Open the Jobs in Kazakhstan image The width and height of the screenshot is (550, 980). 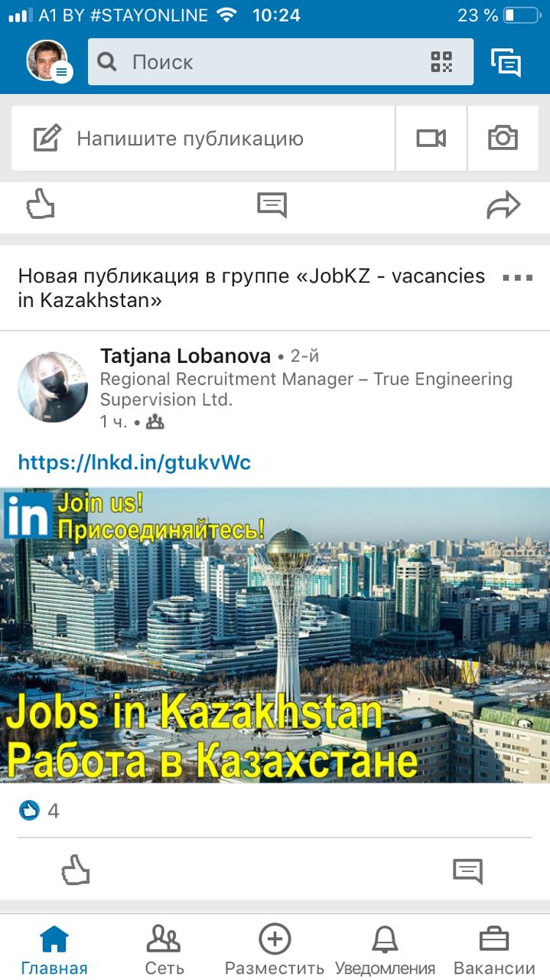pos(275,635)
